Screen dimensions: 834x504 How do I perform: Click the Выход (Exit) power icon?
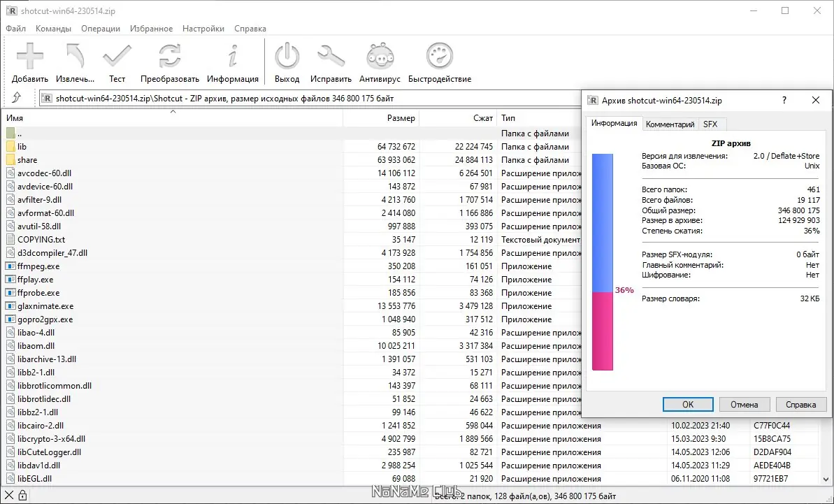287,56
